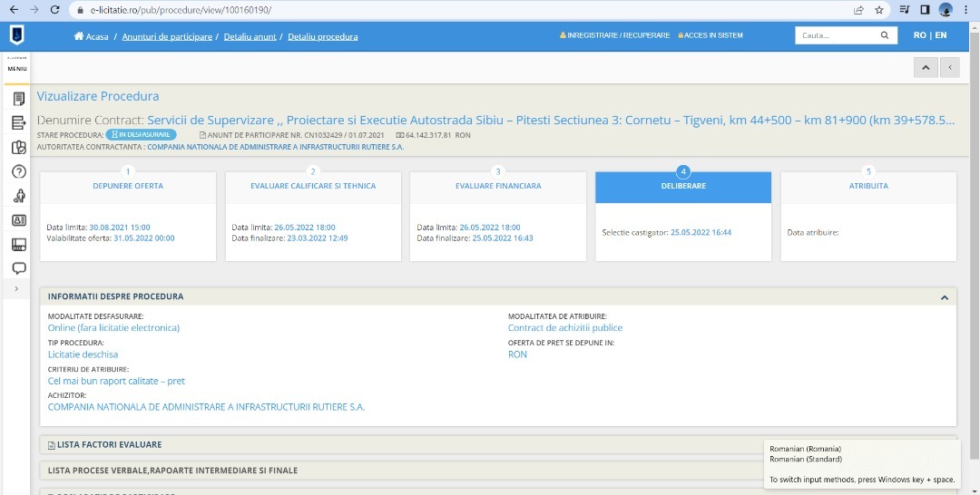Click Cel mai bun raport calitate – pret

tap(116, 381)
